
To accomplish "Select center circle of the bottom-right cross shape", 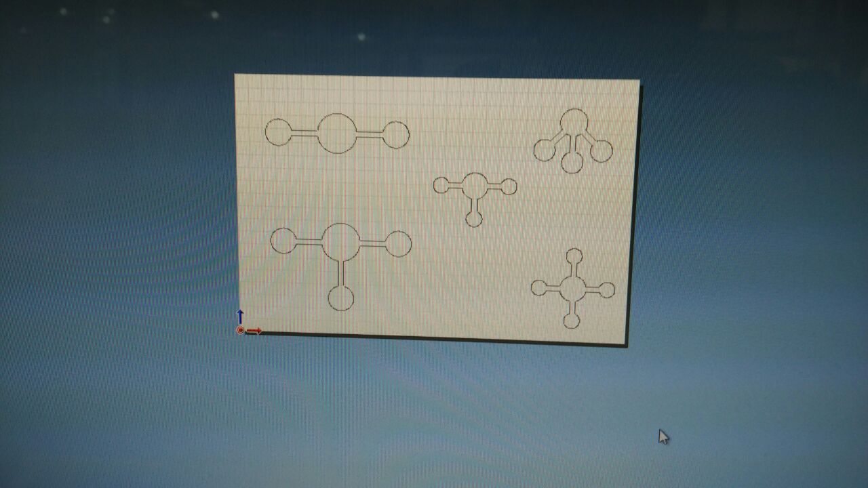I will click(573, 289).
